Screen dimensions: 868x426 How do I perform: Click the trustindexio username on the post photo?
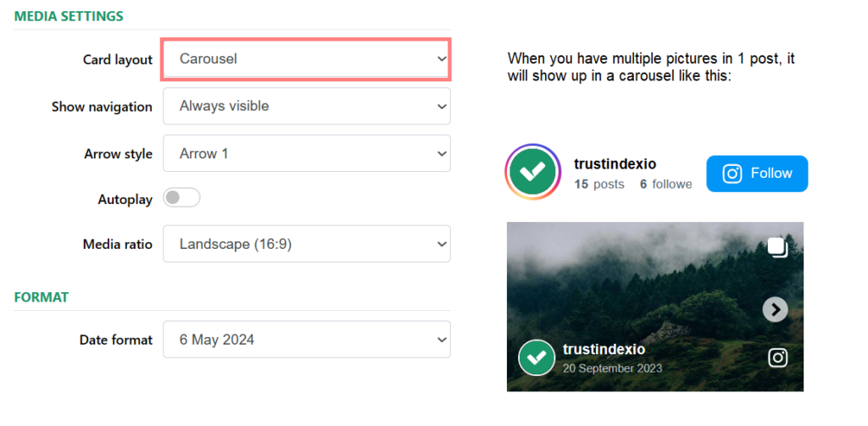pyautogui.click(x=604, y=350)
